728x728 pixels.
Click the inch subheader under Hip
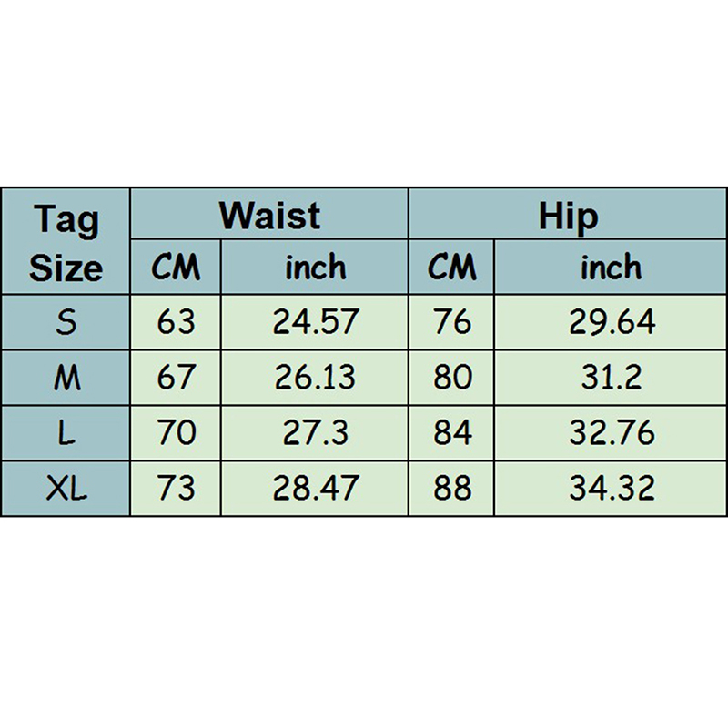(611, 268)
